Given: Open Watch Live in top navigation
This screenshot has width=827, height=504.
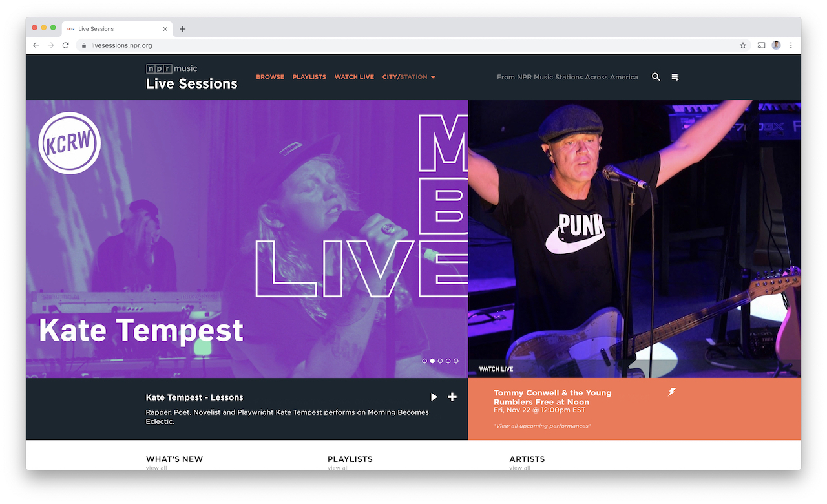Looking at the screenshot, I should point(354,77).
